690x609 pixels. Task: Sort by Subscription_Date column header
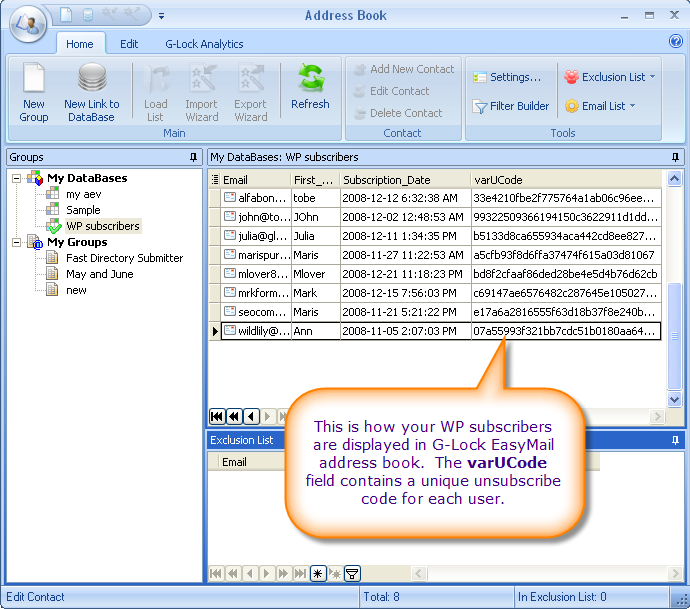(405, 180)
